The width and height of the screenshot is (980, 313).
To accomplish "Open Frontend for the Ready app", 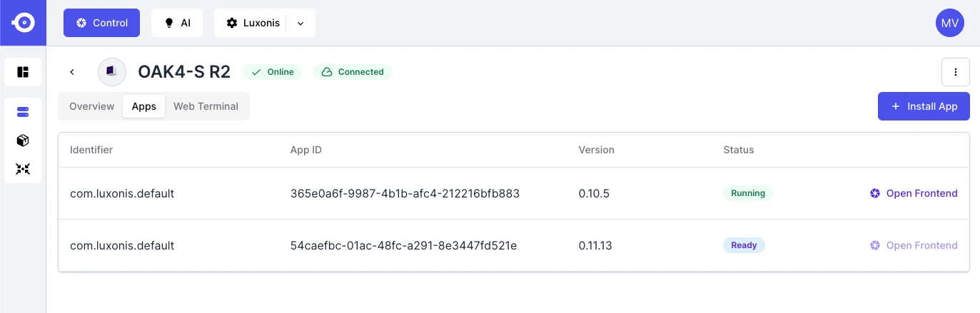I will (914, 245).
